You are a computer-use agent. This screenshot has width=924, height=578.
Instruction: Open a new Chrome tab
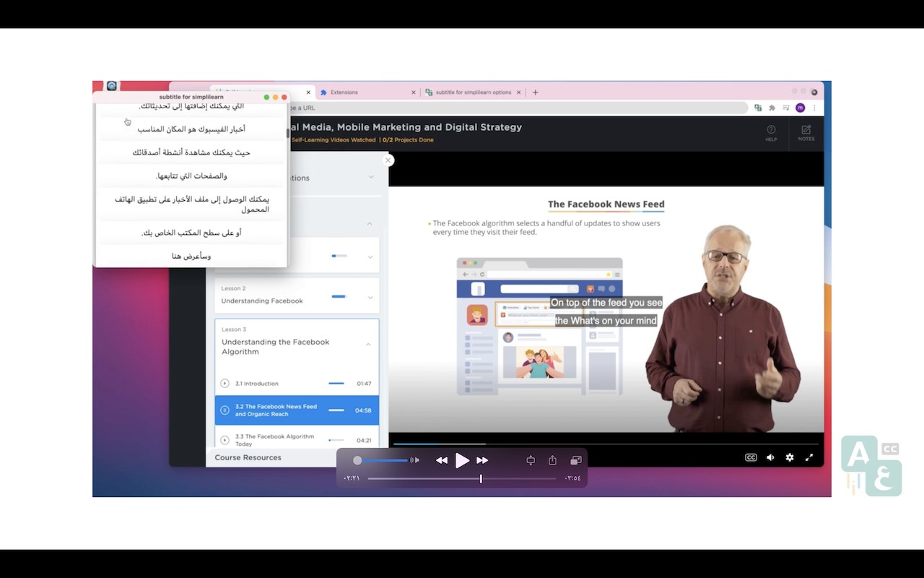(x=535, y=92)
